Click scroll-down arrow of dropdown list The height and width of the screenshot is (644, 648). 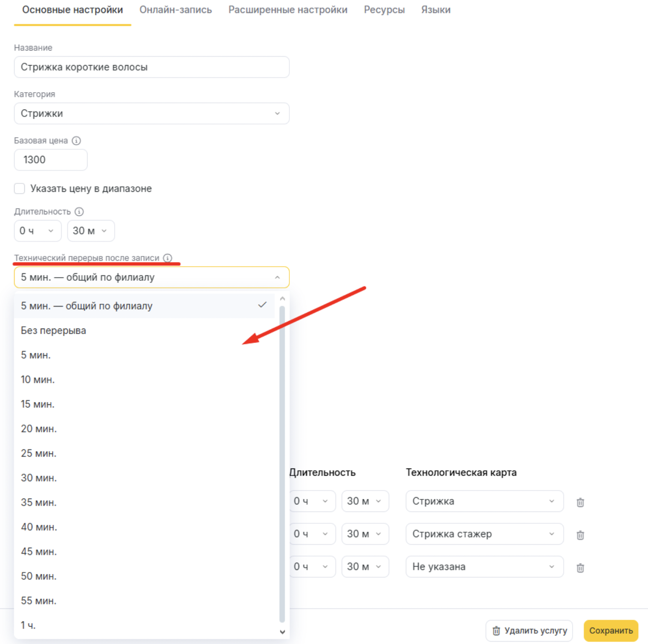click(x=282, y=632)
